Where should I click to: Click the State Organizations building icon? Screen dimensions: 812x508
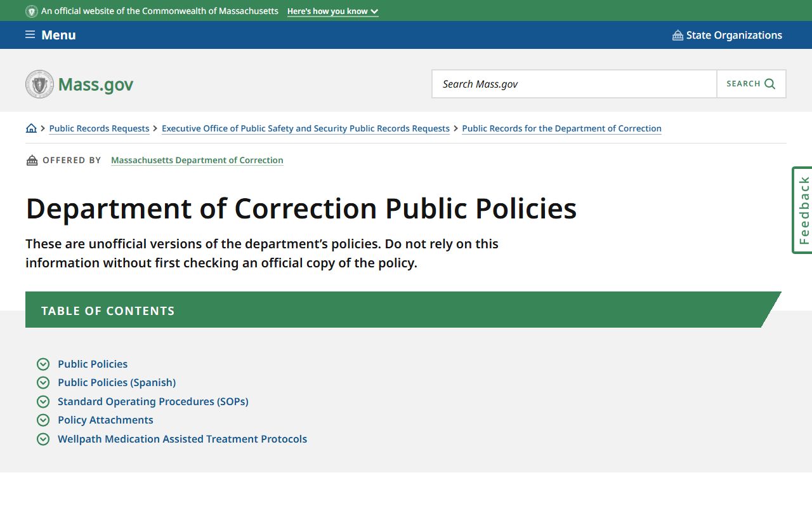(x=678, y=35)
